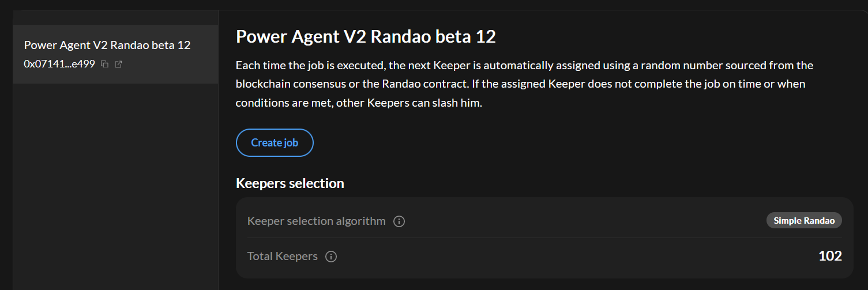This screenshot has height=290, width=868.
Task: Click the Simple Randao badge
Action: click(x=804, y=221)
